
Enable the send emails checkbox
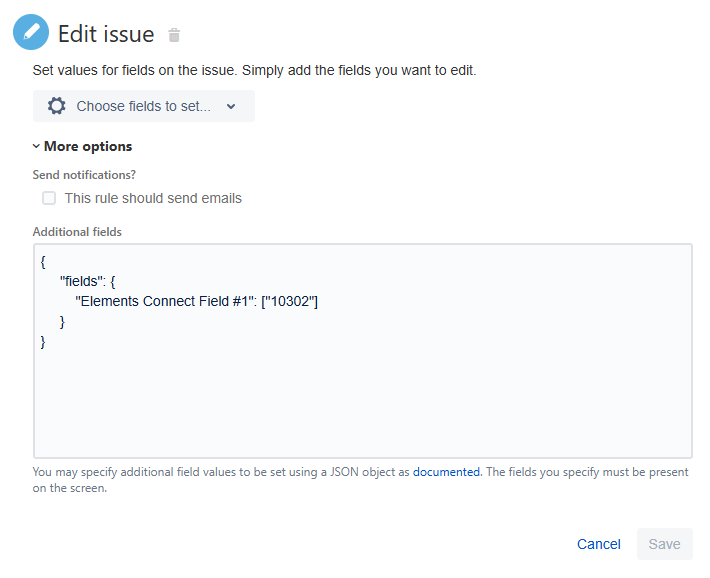[x=49, y=198]
